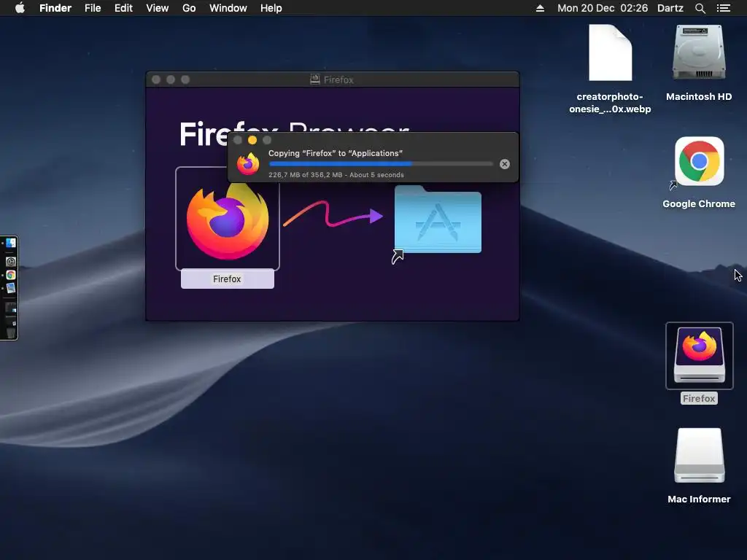
Task: Click the Firefox icon in copy dialog
Action: [248, 164]
